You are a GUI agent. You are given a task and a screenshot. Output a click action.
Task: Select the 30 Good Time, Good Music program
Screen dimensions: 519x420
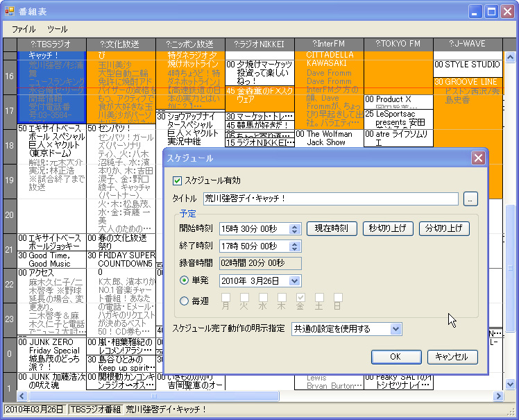click(x=51, y=260)
